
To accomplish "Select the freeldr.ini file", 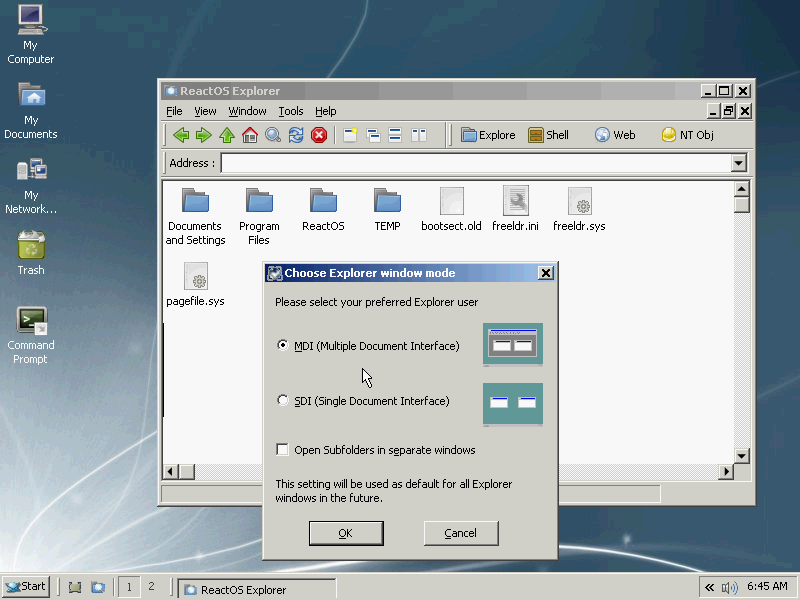I will point(515,209).
